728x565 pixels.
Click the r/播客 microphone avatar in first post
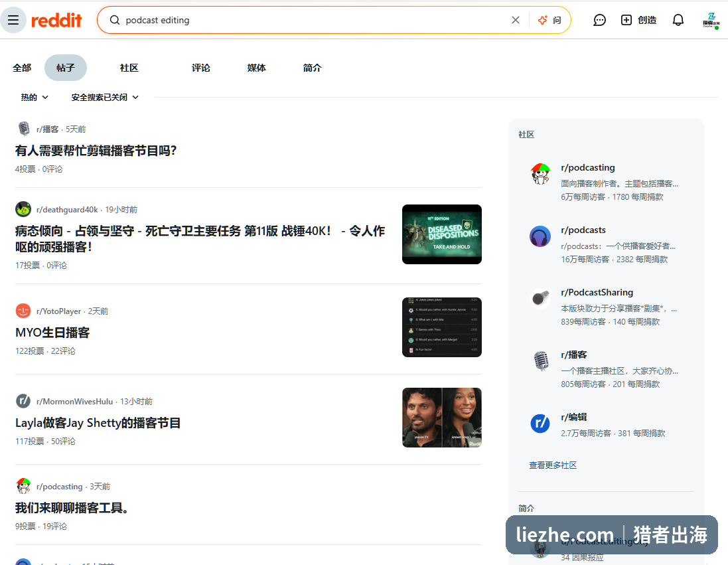point(23,129)
